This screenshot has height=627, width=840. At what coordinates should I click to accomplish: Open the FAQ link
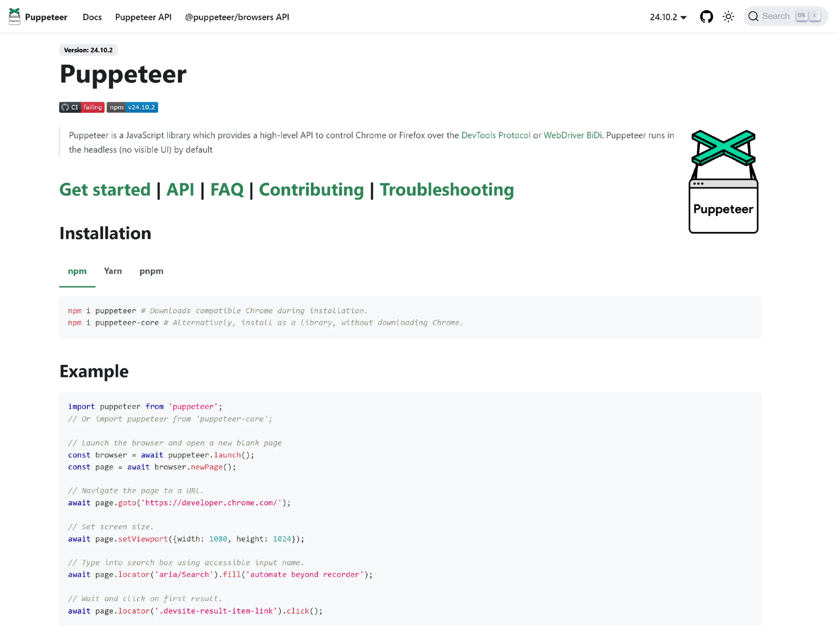click(x=227, y=190)
